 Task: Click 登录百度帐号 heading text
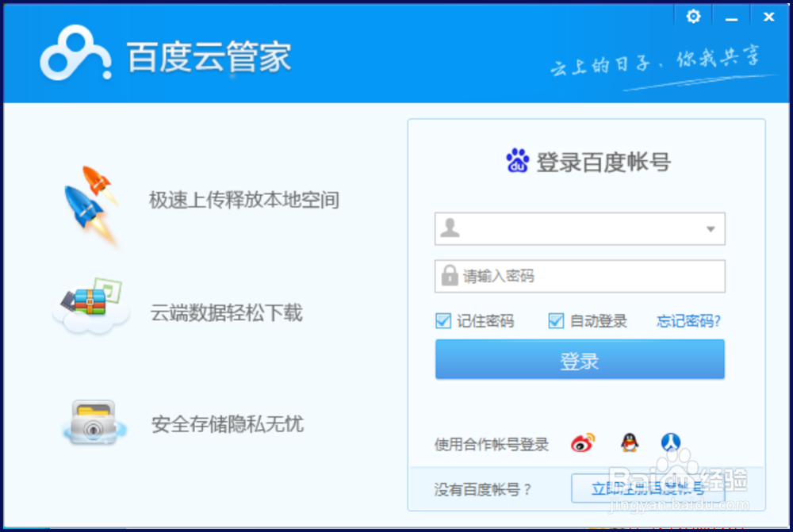click(603, 163)
